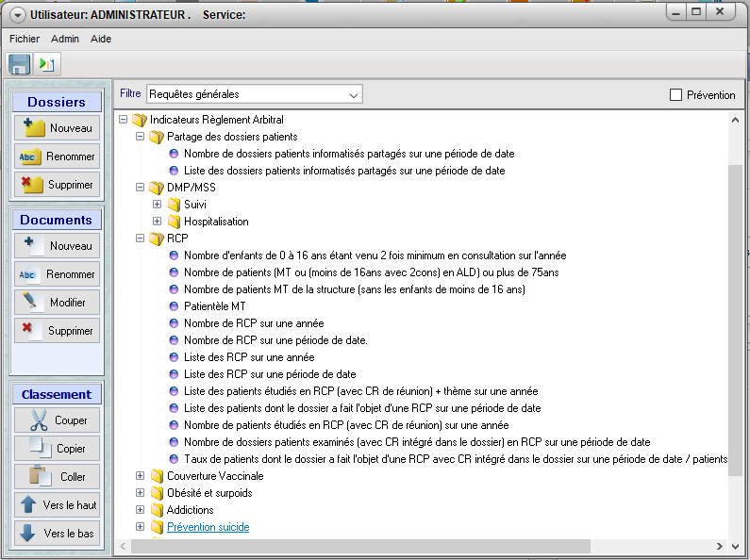Click Supprimer in the Dossiers panel

point(58,185)
